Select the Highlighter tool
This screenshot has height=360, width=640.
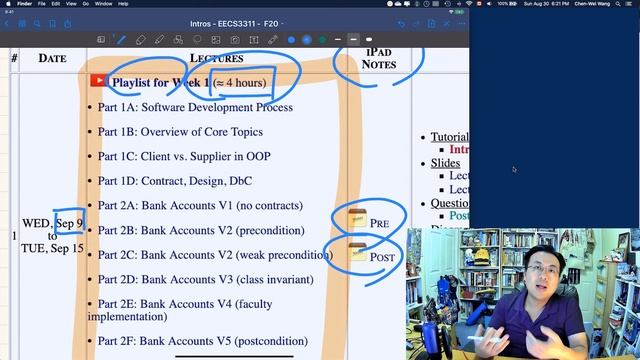click(x=159, y=40)
